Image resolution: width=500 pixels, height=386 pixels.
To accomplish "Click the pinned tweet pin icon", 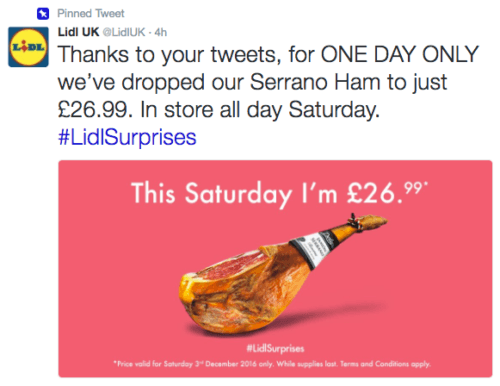I will [43, 13].
